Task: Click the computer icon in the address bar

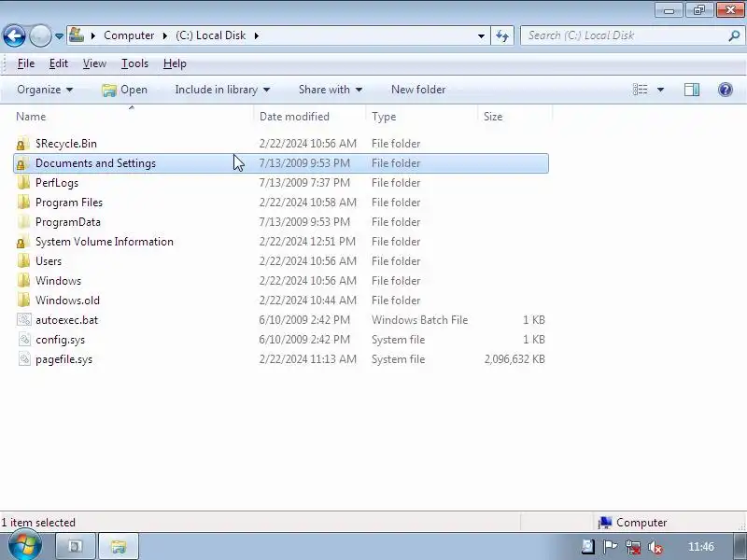Action: pos(77,35)
